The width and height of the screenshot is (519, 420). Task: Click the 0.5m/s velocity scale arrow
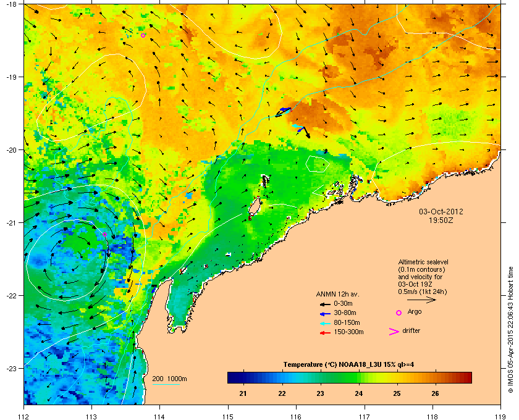tap(421, 300)
